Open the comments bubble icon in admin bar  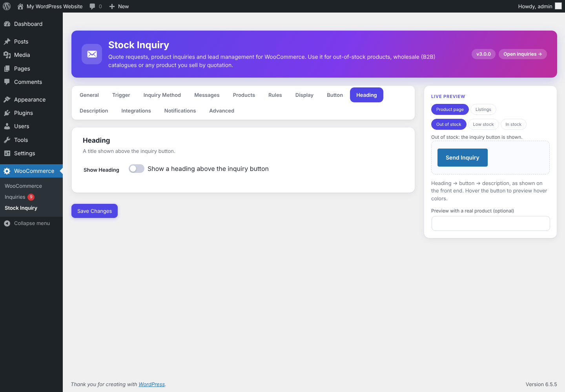(x=92, y=6)
